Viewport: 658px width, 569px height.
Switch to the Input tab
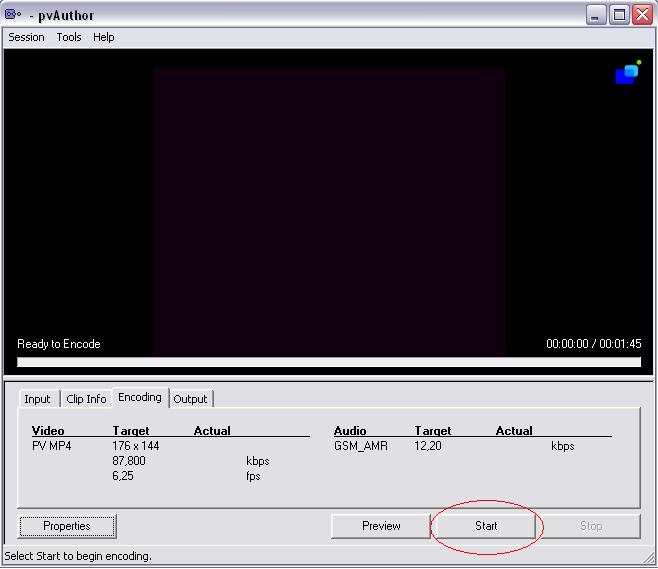click(37, 399)
